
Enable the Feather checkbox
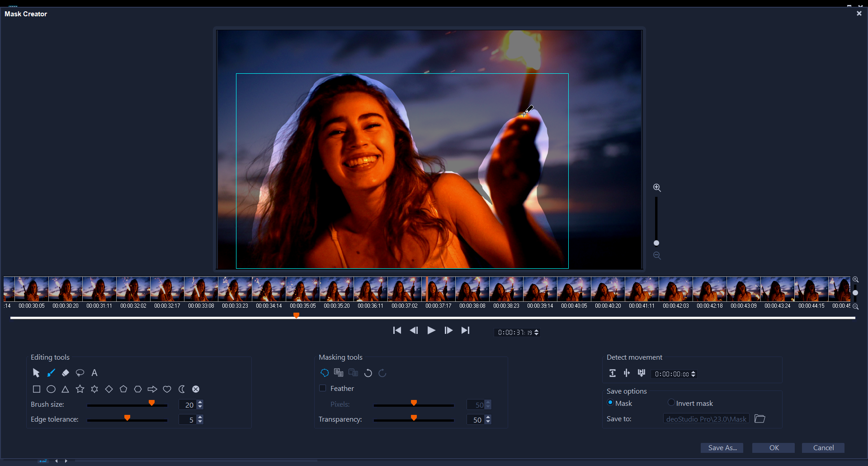[x=323, y=388]
